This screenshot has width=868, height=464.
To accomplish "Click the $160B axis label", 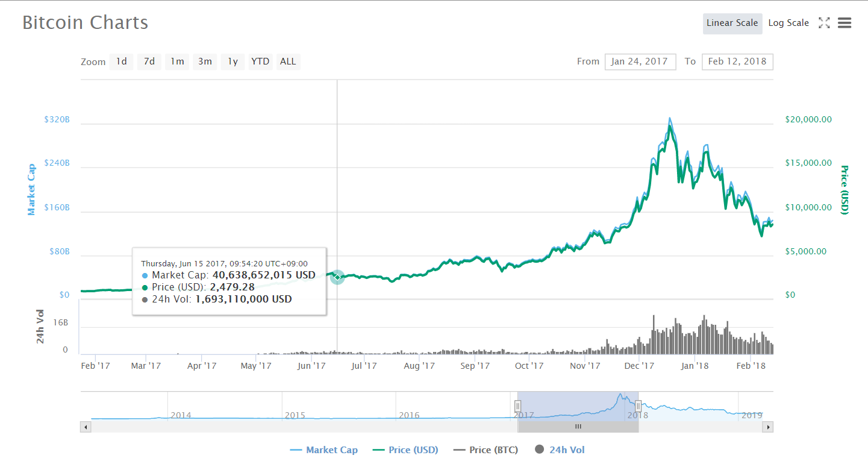I will 57,208.
